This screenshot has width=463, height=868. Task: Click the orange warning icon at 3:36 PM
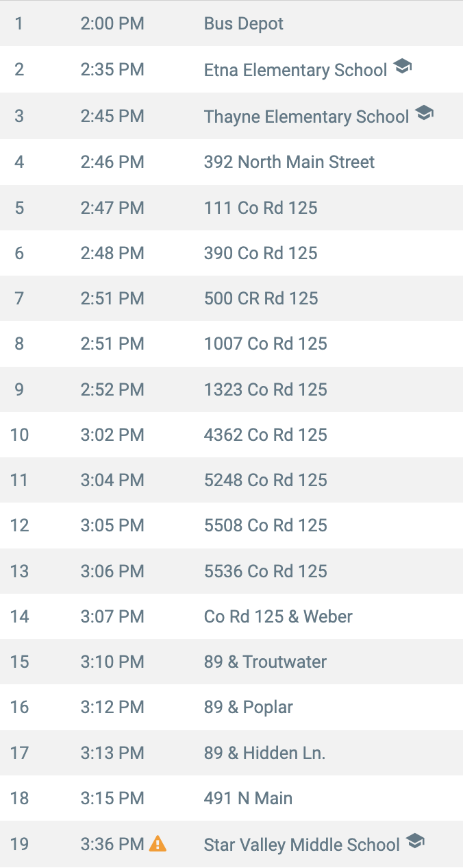pos(158,843)
